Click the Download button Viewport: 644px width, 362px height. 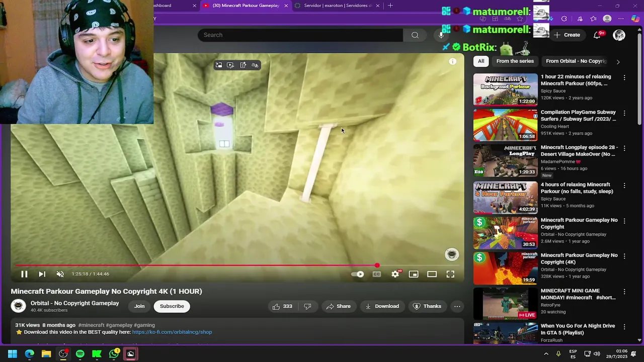point(382,306)
